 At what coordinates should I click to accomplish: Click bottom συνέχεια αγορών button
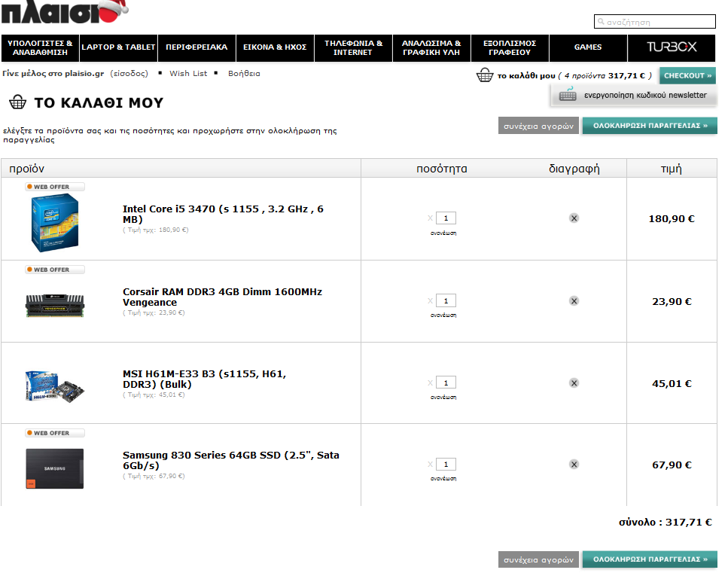tap(538, 559)
